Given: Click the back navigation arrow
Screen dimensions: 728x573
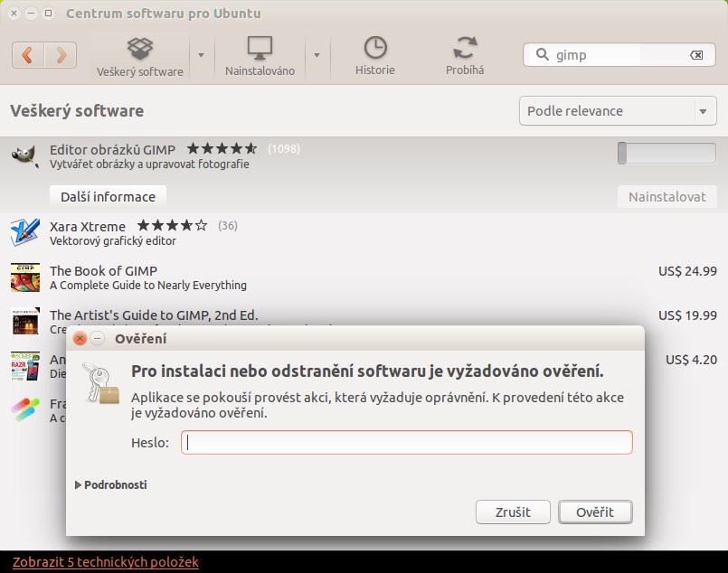Looking at the screenshot, I should pos(27,54).
